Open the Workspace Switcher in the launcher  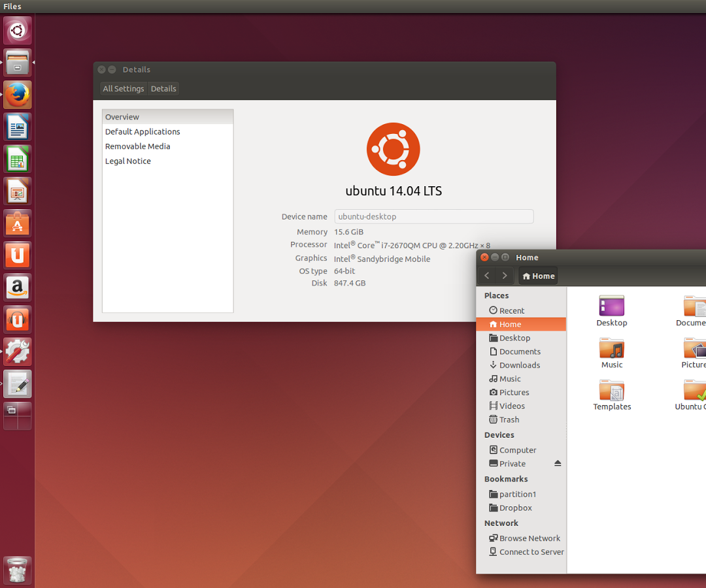pos(17,415)
